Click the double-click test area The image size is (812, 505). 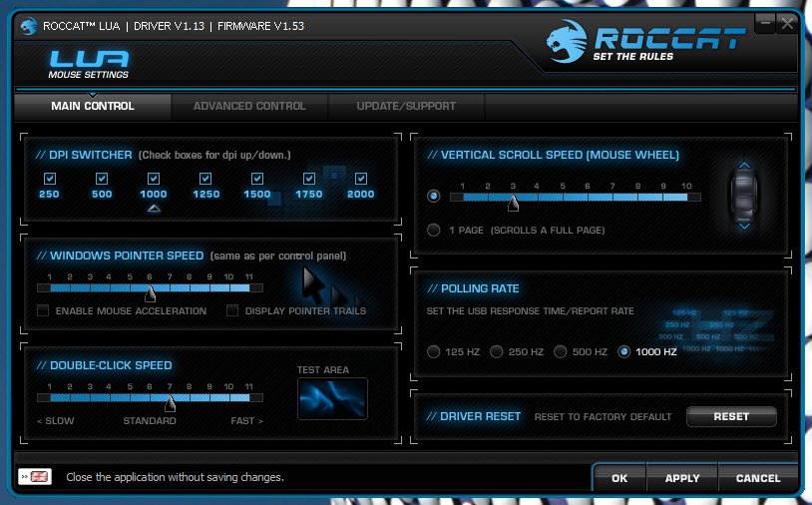[x=332, y=398]
